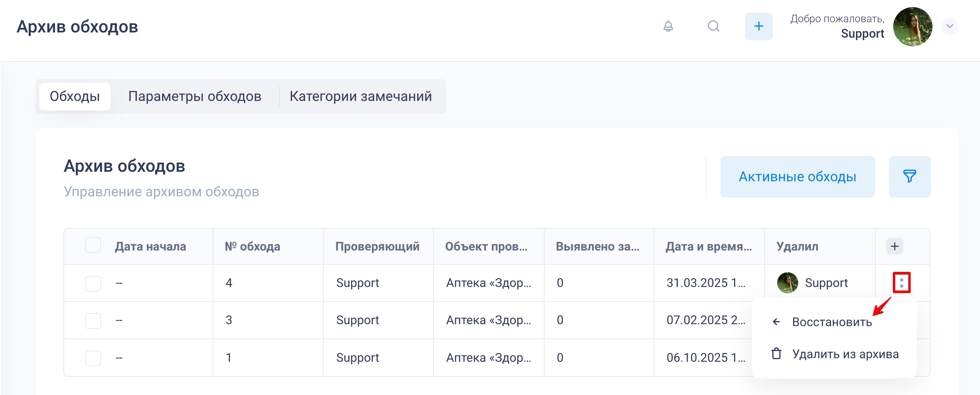The image size is (980, 395).
Task: Check the row for walkthrough number 3
Action: 93,321
